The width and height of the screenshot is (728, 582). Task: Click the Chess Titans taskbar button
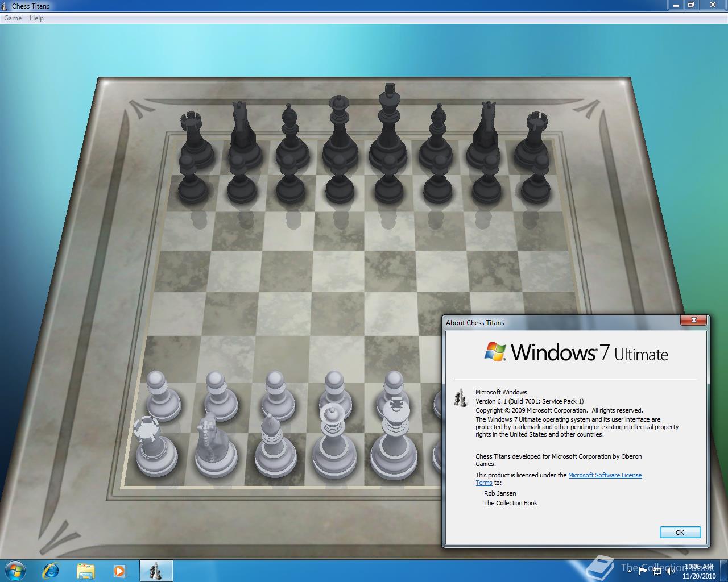[x=156, y=571]
